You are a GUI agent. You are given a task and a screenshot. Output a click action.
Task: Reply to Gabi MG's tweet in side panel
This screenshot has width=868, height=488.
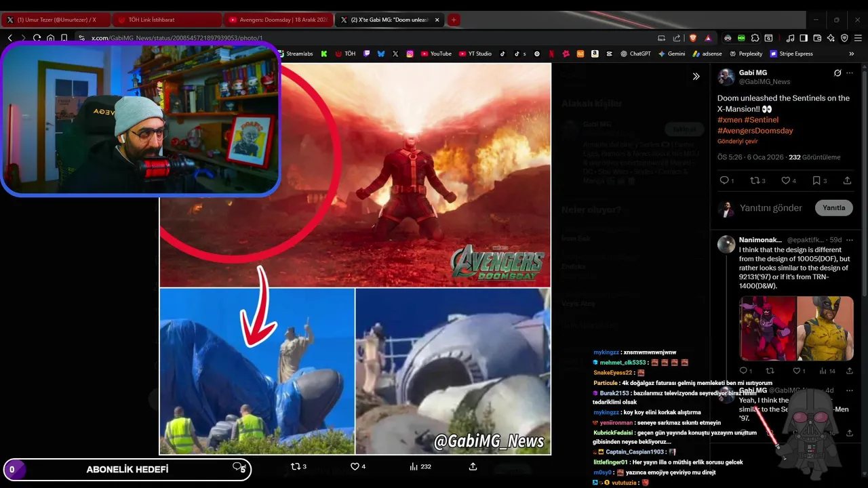coord(726,181)
